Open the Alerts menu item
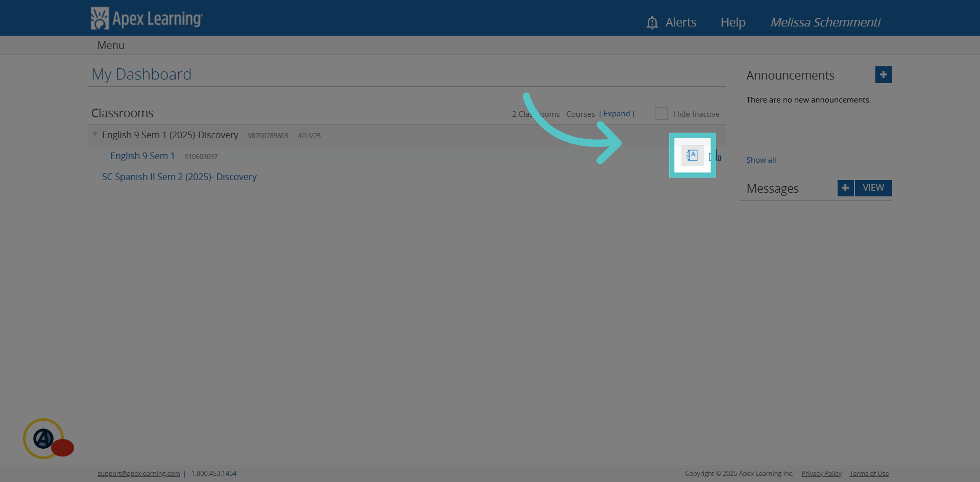The image size is (980, 482). (x=681, y=22)
